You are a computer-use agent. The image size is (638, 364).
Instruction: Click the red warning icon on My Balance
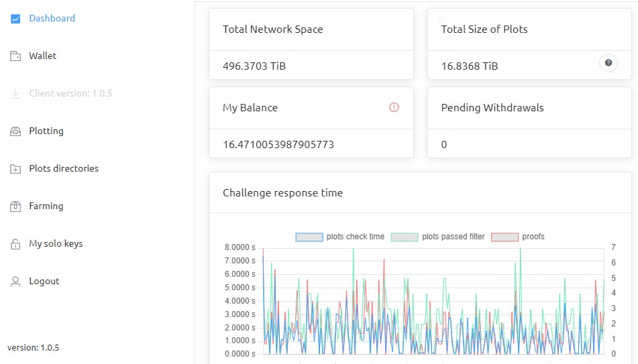pos(394,107)
